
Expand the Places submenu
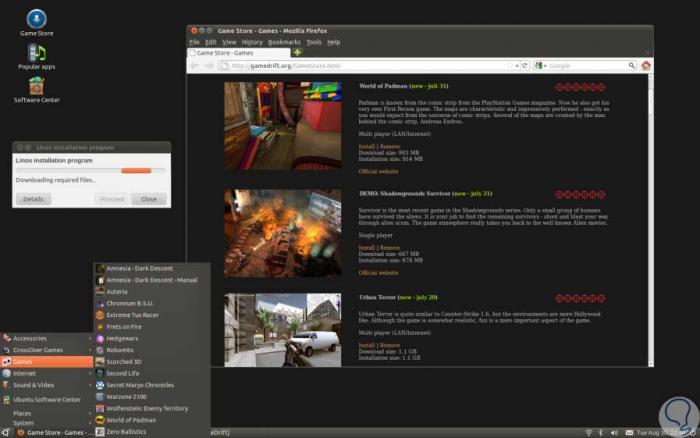tap(46, 413)
